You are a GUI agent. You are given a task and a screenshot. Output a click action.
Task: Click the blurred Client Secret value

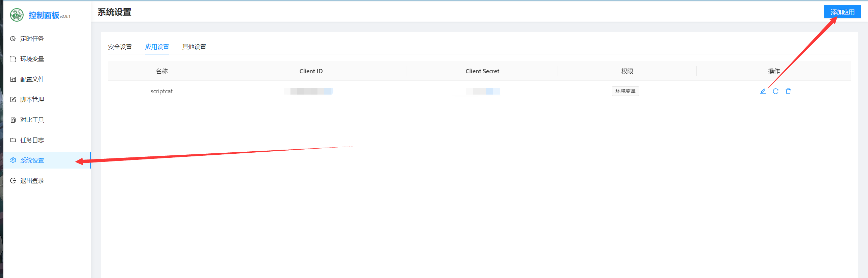tap(483, 91)
